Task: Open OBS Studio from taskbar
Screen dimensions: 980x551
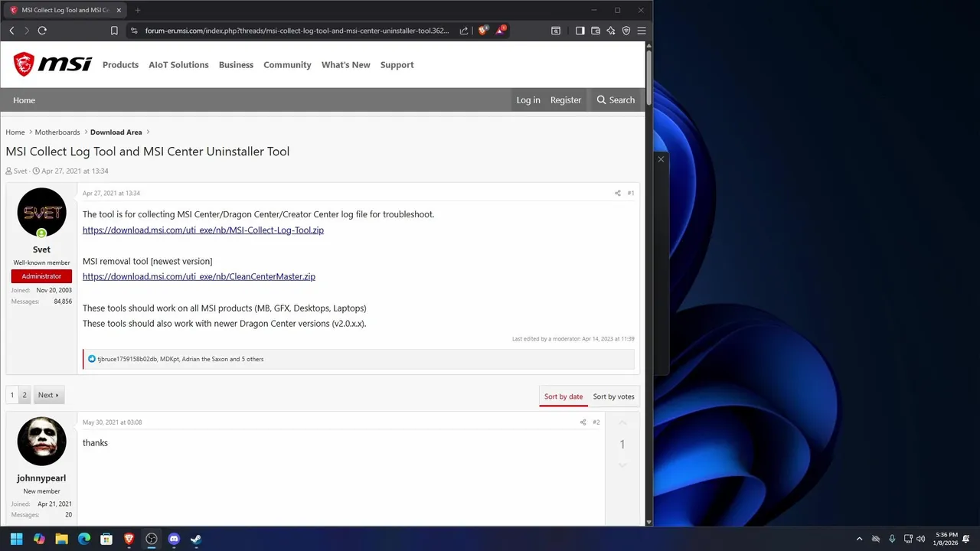Action: [152, 539]
